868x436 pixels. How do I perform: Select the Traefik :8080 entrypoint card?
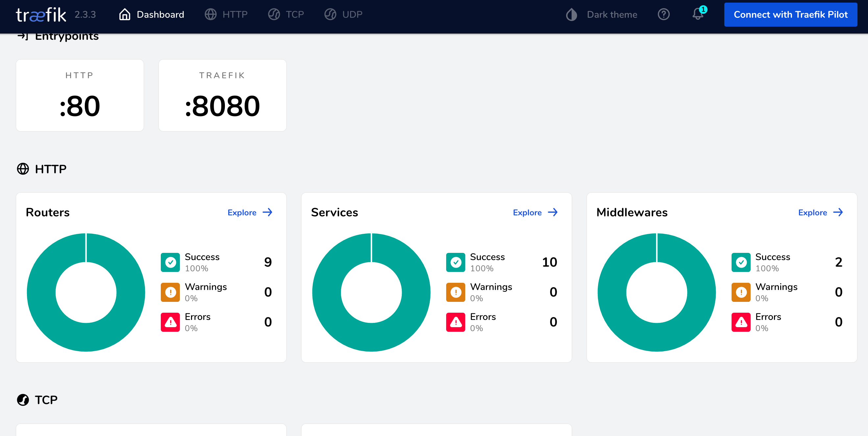[222, 95]
